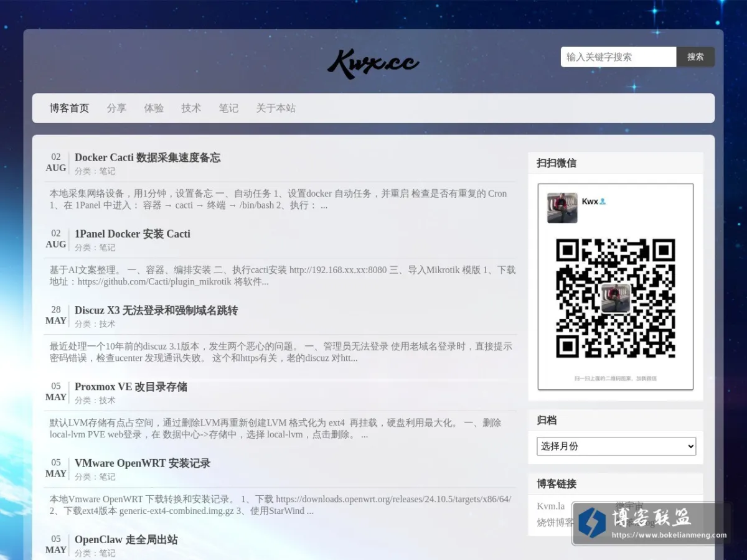This screenshot has height=560, width=747.
Task: Click the WeChat QR code image
Action: (616, 298)
